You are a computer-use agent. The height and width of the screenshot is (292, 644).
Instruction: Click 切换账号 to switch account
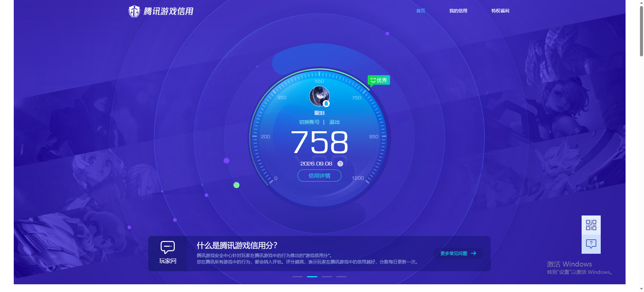(x=309, y=122)
